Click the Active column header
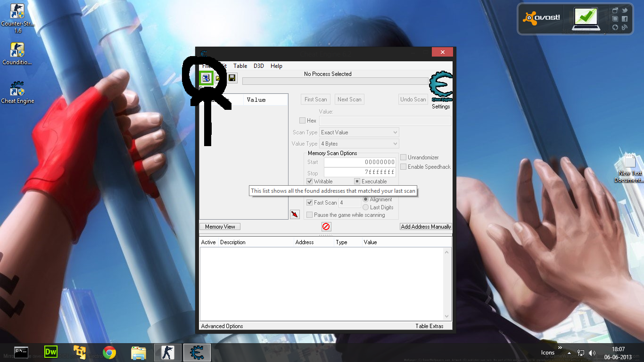The image size is (644, 362). click(x=208, y=242)
